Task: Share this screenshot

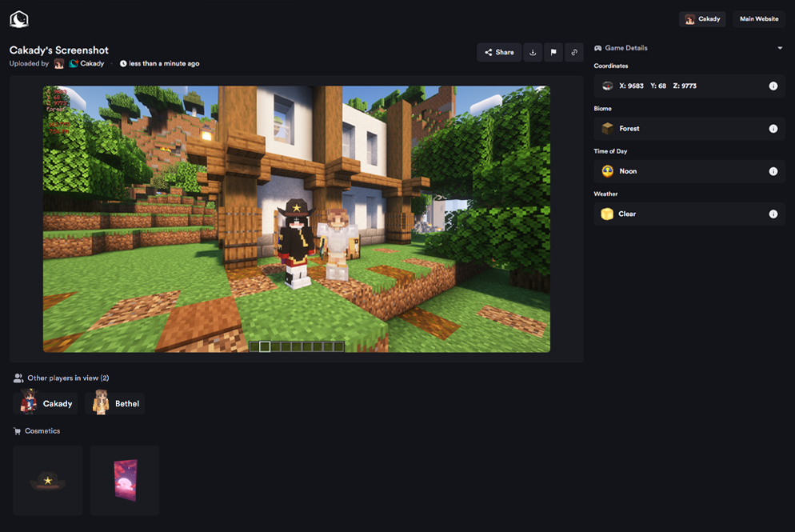Action: coord(499,52)
